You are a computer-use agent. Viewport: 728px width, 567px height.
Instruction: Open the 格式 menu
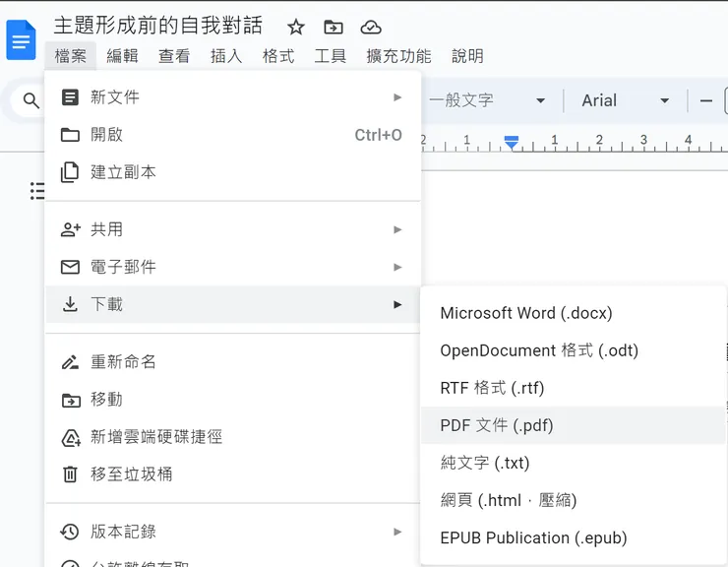(278, 56)
